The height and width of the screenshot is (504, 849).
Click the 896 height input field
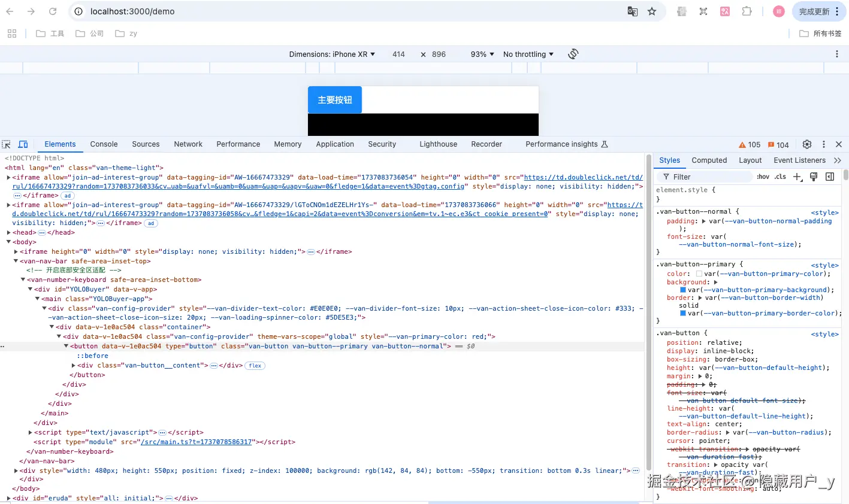[x=439, y=54]
